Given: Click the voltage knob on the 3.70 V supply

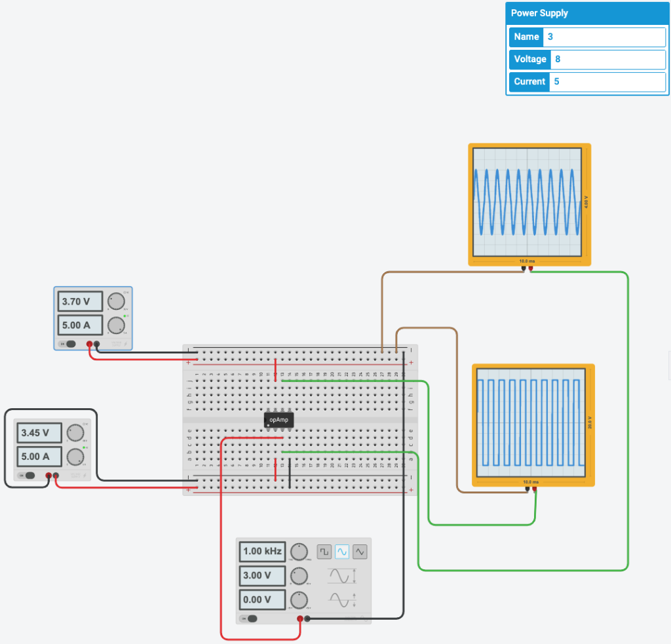Looking at the screenshot, I should [116, 301].
